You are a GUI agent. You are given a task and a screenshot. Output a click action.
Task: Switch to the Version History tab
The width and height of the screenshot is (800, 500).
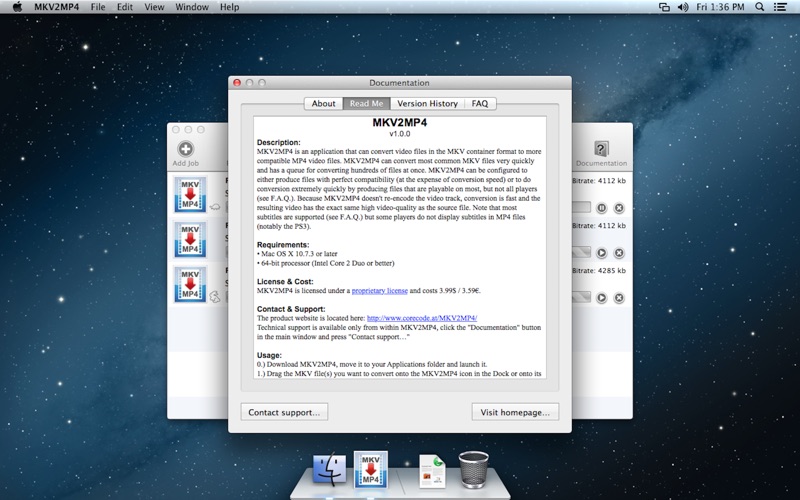tap(427, 103)
